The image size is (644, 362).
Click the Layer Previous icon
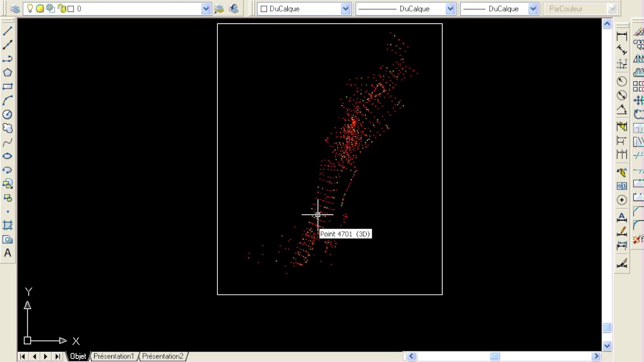pyautogui.click(x=233, y=9)
